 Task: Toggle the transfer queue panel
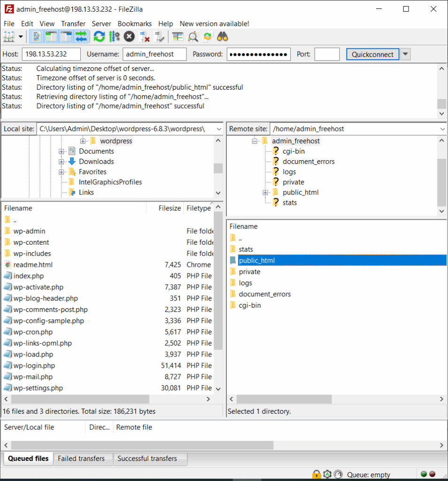pyautogui.click(x=81, y=36)
